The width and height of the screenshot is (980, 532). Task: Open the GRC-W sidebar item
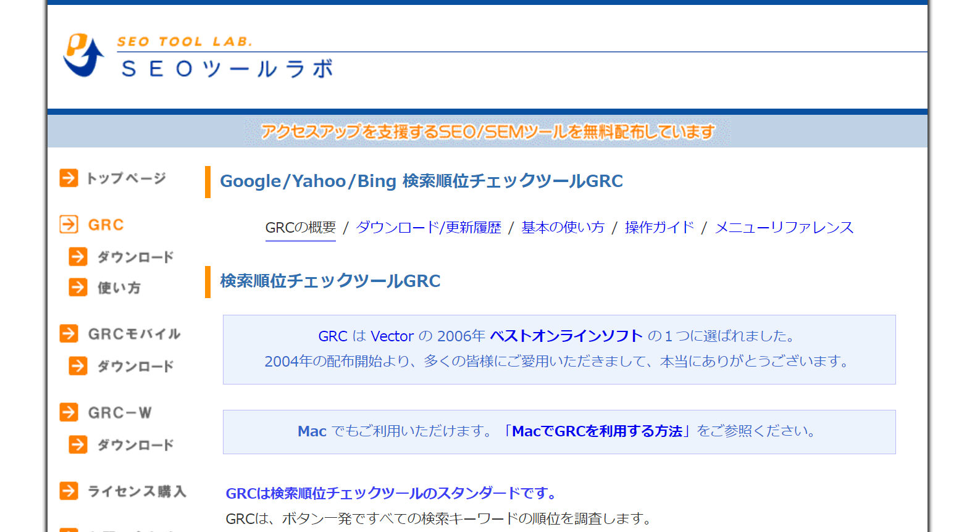click(x=120, y=412)
